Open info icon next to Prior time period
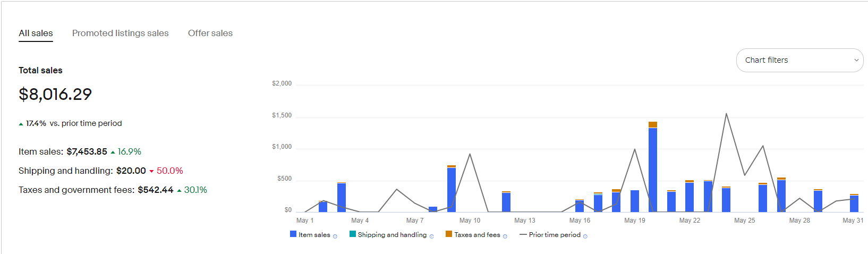This screenshot has width=868, height=254. (585, 236)
